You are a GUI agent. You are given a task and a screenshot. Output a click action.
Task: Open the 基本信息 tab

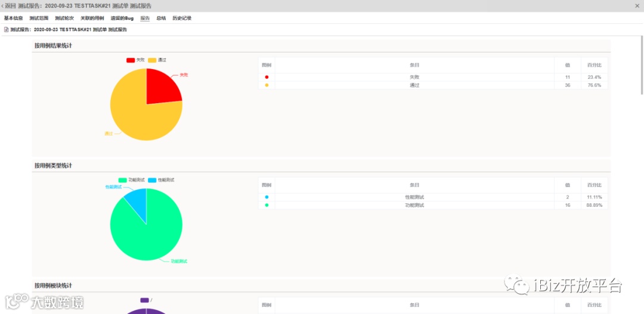point(14,18)
